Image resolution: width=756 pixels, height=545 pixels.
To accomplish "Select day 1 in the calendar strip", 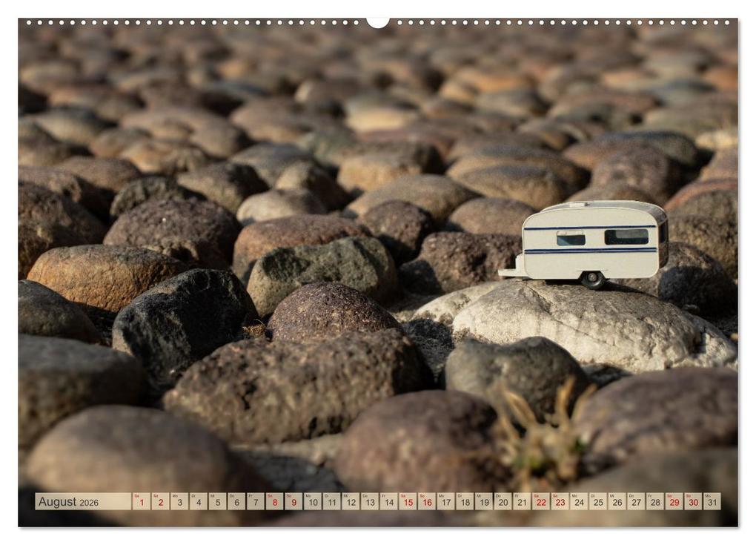I will pos(142,501).
